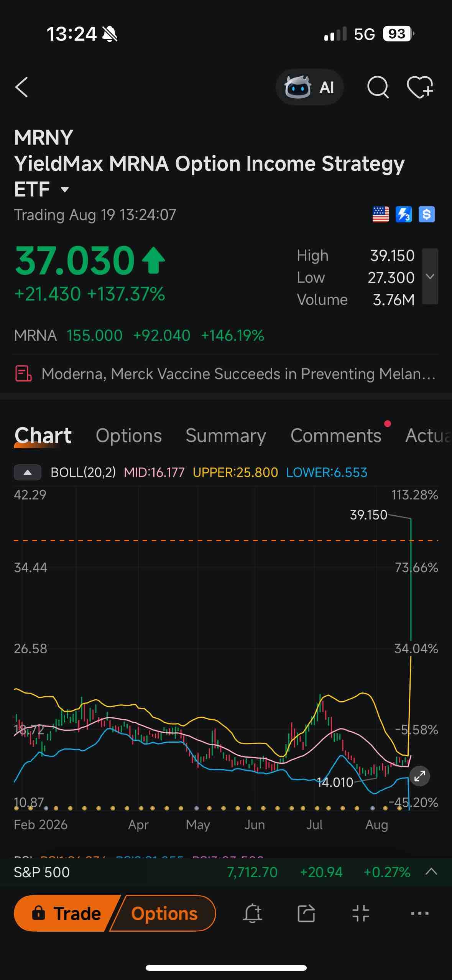Tap the UPPER:25.800 Bollinger value

coord(235,472)
